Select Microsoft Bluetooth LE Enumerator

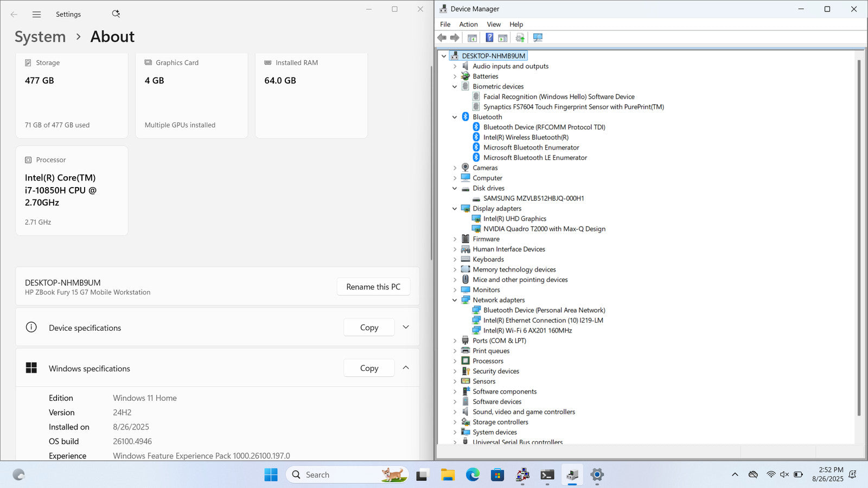[x=535, y=158]
